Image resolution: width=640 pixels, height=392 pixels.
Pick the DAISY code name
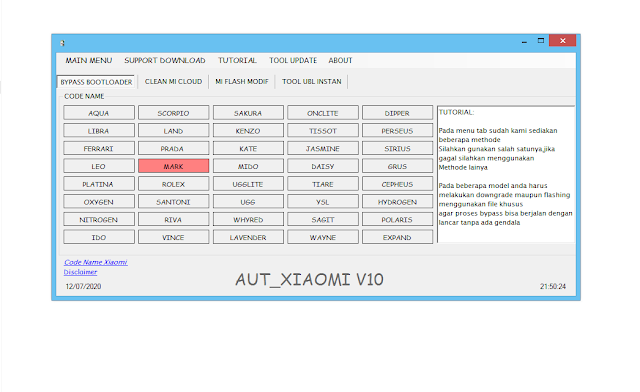pyautogui.click(x=323, y=166)
